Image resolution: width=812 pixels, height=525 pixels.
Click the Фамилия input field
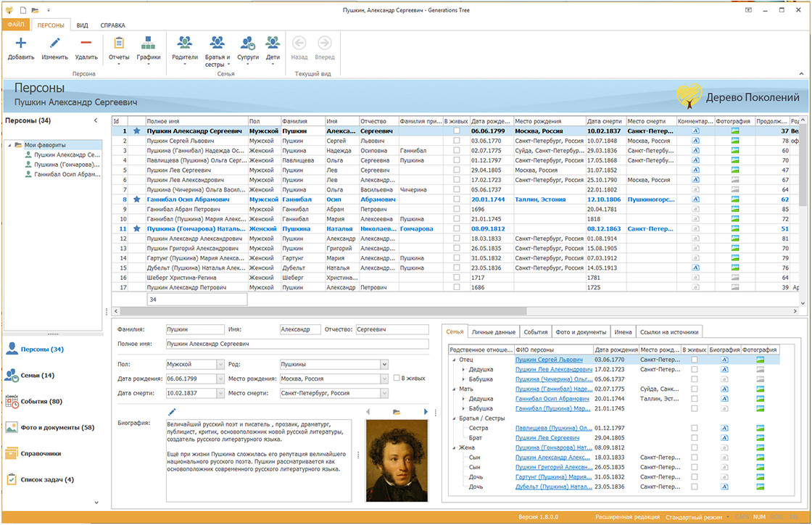195,329
